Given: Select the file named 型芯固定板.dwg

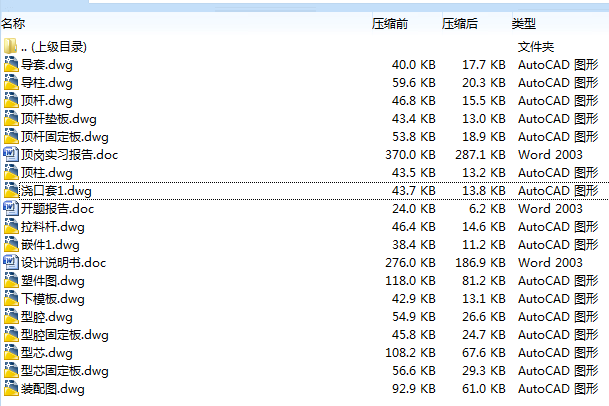Looking at the screenshot, I should pyautogui.click(x=64, y=371).
